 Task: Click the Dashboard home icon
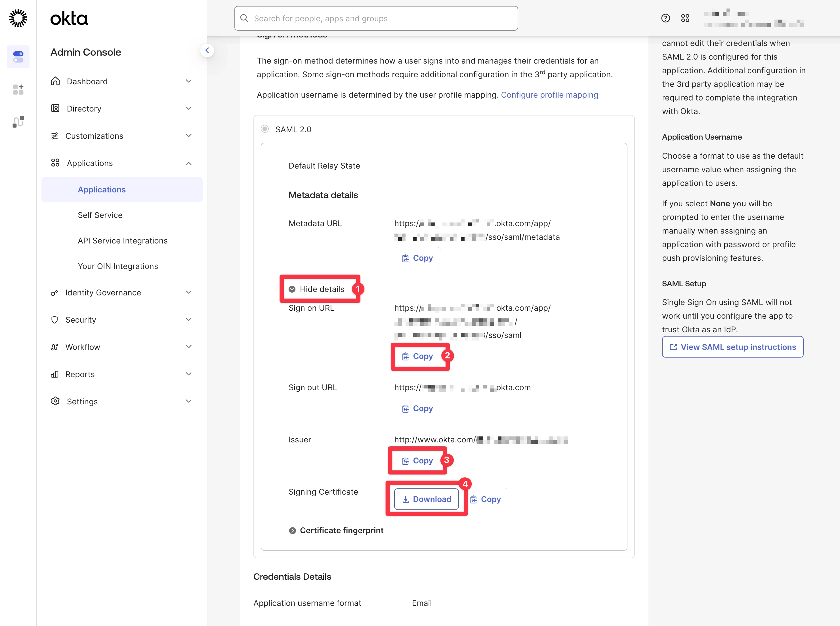click(x=55, y=81)
